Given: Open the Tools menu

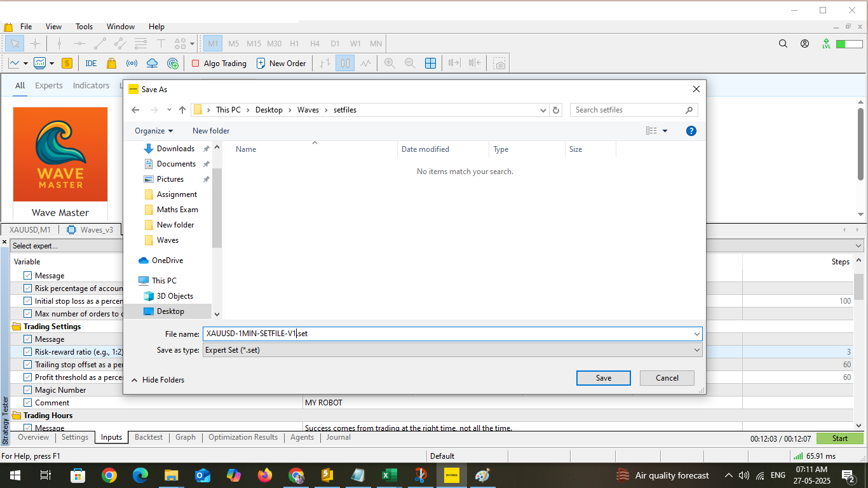Looking at the screenshot, I should coord(84,27).
